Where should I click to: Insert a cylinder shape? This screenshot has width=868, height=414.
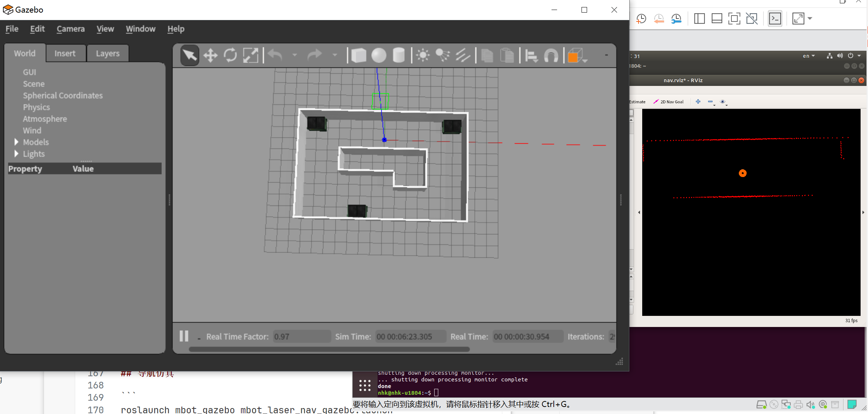399,56
